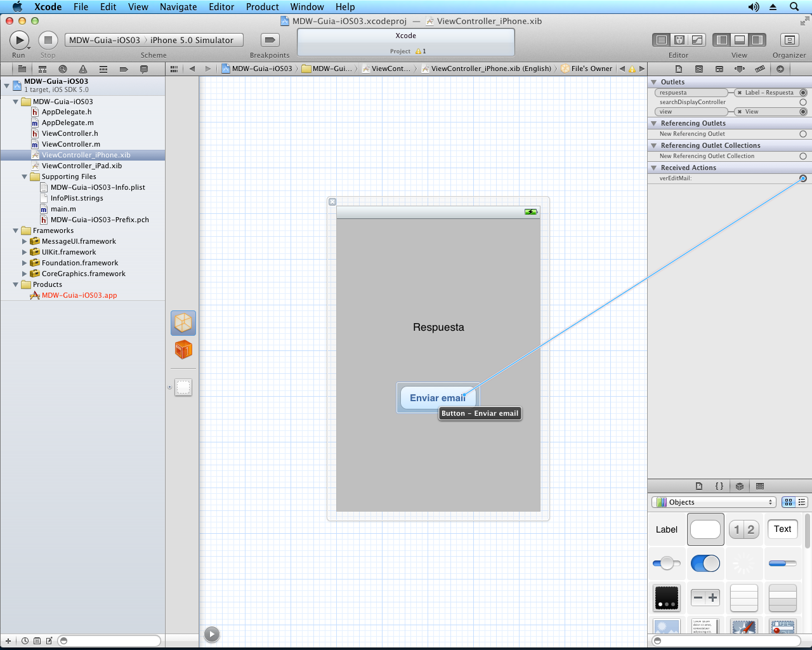Show the Search navigator magnifier icon
Screen dimensions: 812x650
[x=63, y=69]
